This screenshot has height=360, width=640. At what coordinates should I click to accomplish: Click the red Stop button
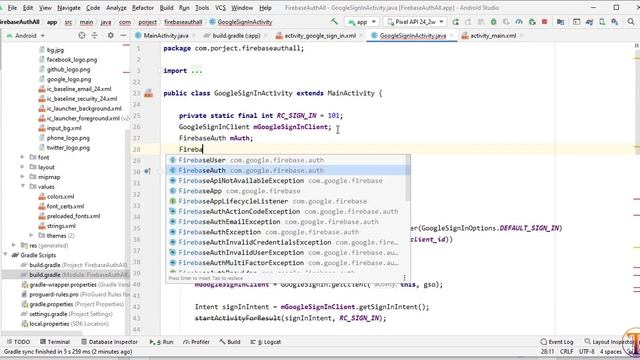point(544,22)
